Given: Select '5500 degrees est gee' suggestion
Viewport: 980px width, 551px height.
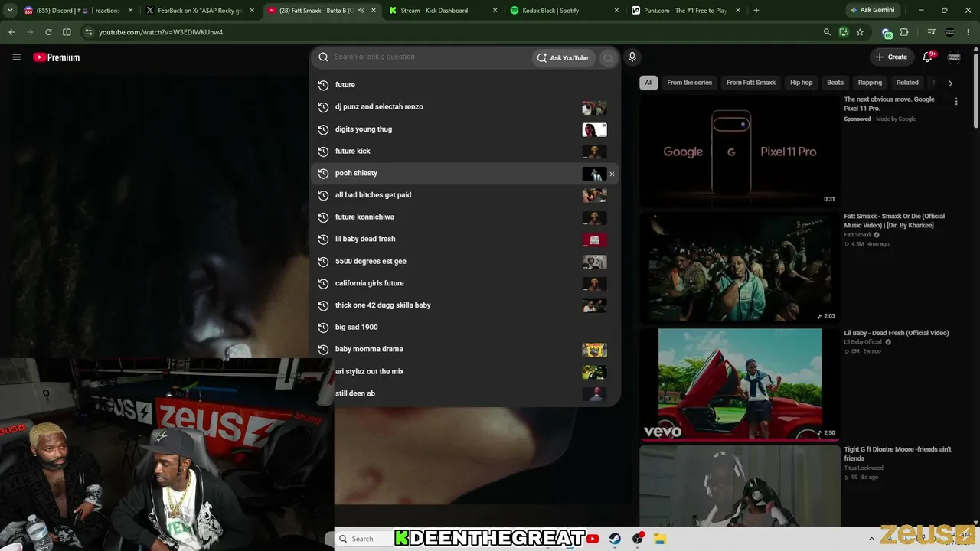Looking at the screenshot, I should coord(465,261).
